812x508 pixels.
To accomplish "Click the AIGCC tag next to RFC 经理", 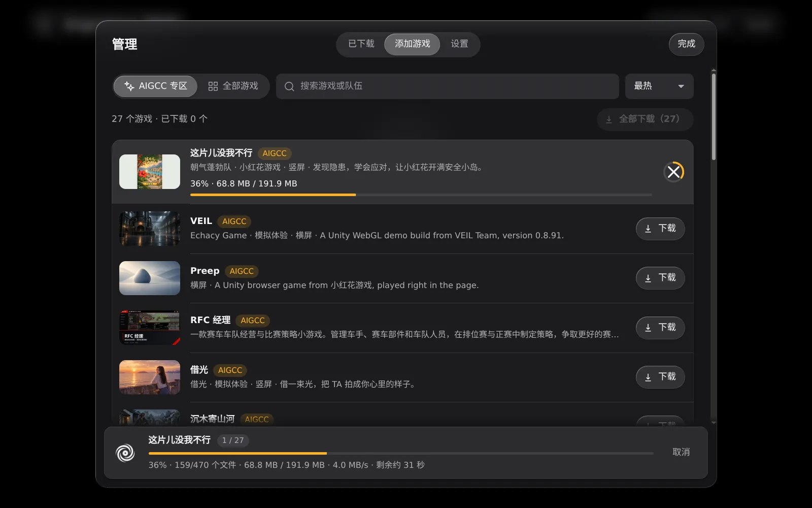I will pyautogui.click(x=253, y=321).
